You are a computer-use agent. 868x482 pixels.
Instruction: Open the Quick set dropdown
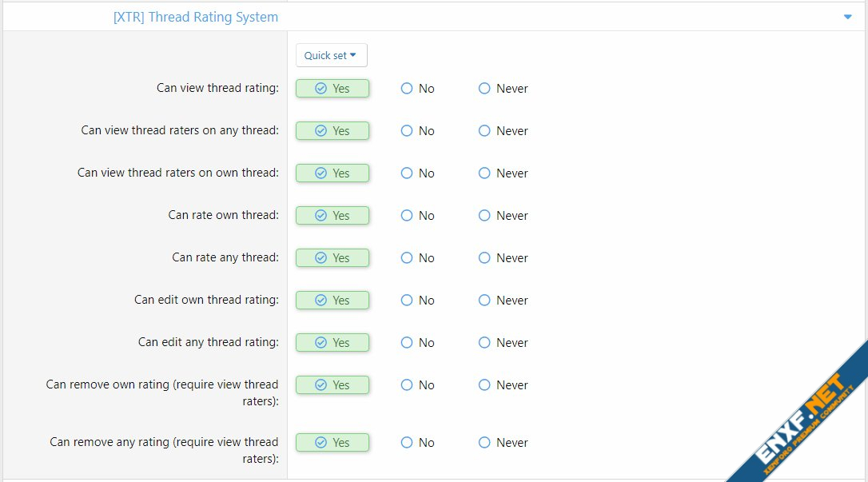pos(331,55)
